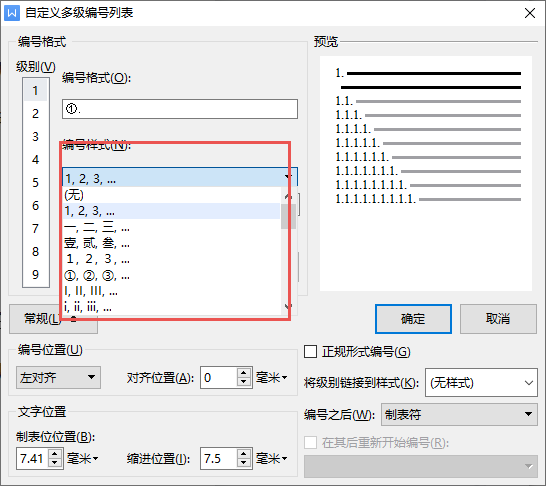Open 对齐位置 unit 毫米 dropdown
The height and width of the screenshot is (486, 546).
click(x=272, y=377)
